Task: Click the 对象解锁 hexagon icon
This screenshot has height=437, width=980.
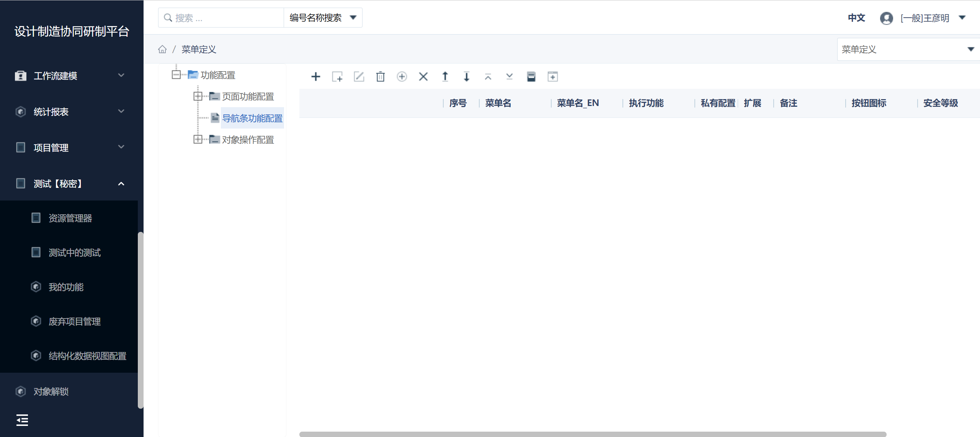Action: [x=21, y=391]
